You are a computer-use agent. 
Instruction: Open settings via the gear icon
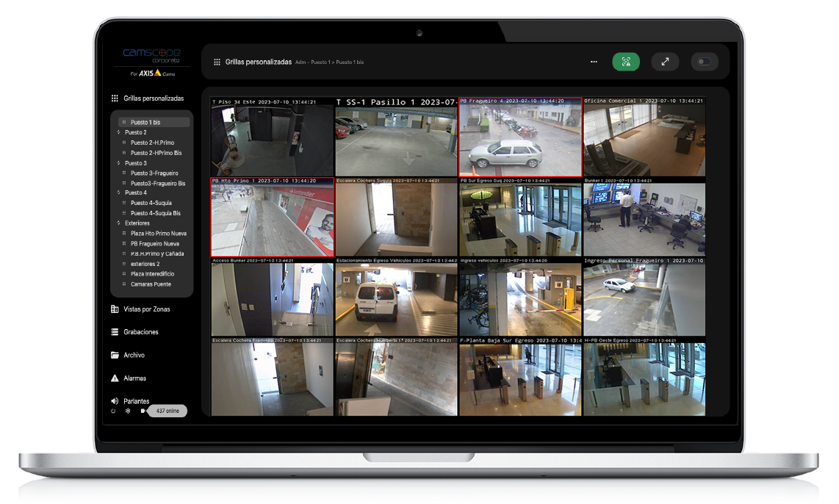coord(128,411)
